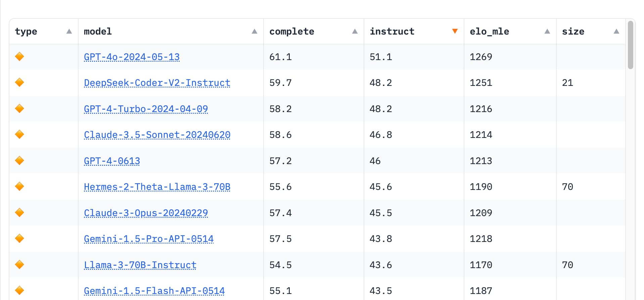Viewport: 644px width, 300px height.
Task: Visit the Hermes-2-Theta-Llama-3-70B link
Action: click(x=157, y=187)
